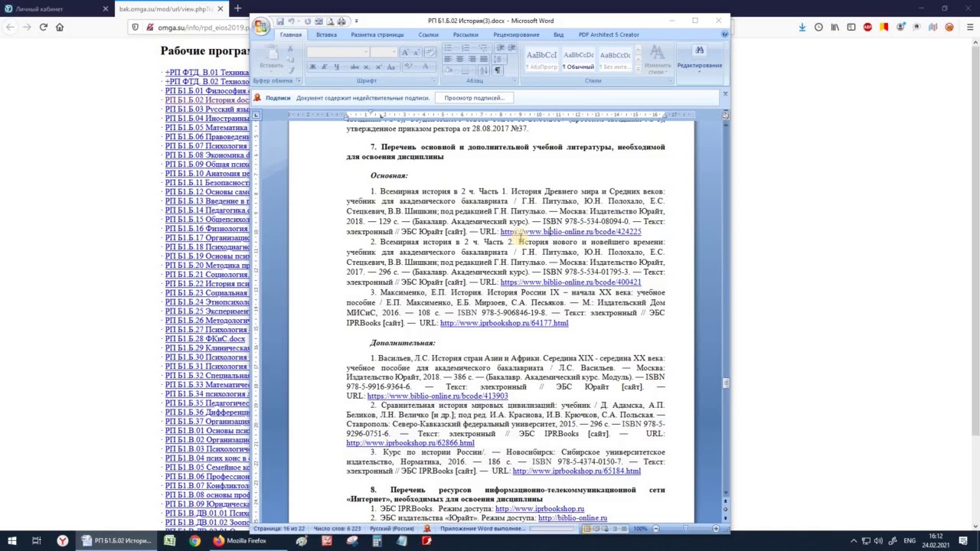Click the Firefox sidebar toggle icon
This screenshot has height=551, width=980.
click(851, 27)
